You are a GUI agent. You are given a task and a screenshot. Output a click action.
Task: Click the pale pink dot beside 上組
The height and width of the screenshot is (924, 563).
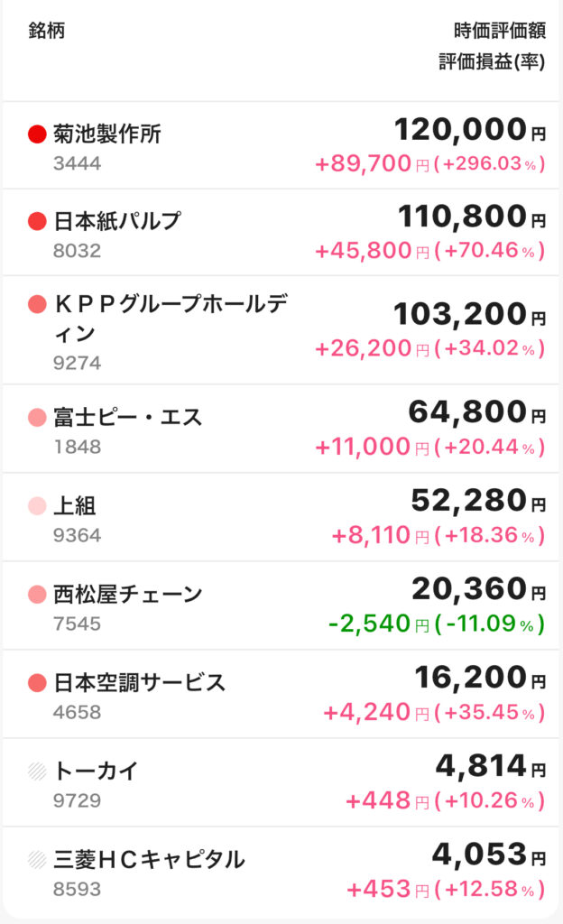(37, 505)
